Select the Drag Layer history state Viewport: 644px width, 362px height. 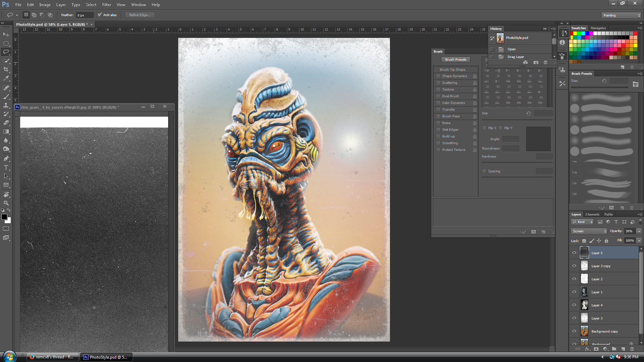pyautogui.click(x=520, y=57)
